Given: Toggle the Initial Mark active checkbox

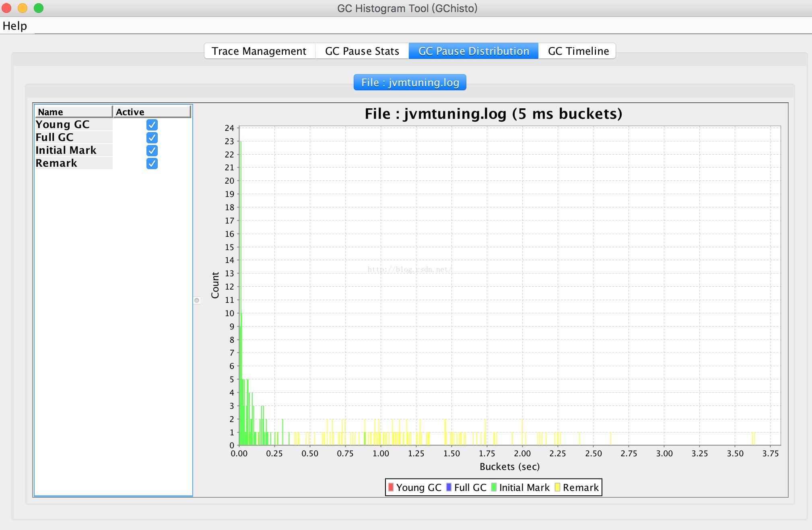Looking at the screenshot, I should coord(152,151).
